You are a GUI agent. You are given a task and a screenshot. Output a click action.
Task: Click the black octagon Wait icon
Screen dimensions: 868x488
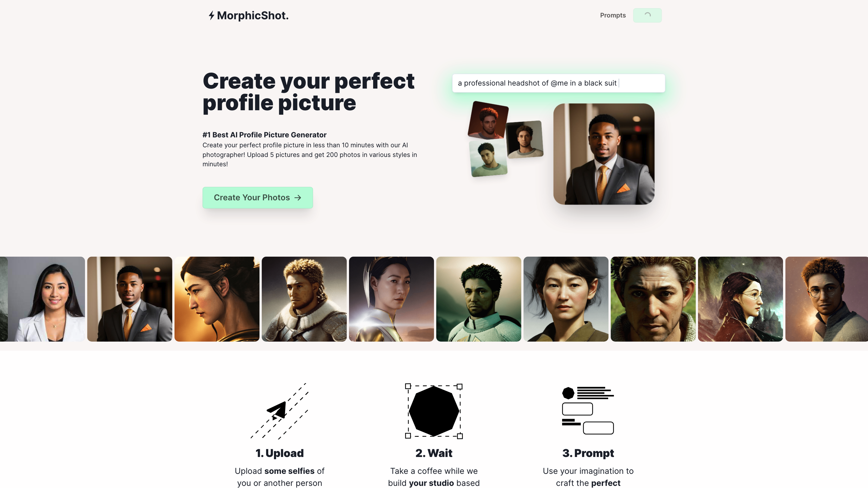tap(434, 411)
